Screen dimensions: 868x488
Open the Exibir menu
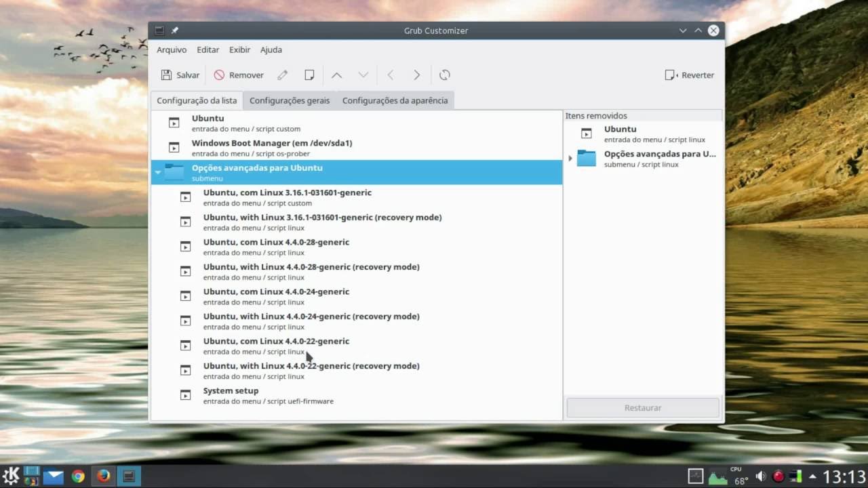[x=240, y=49]
